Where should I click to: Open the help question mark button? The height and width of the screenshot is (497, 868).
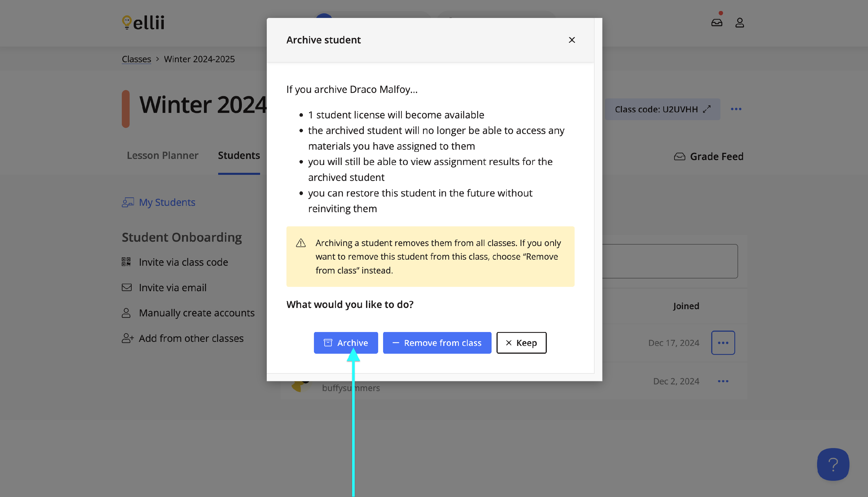click(833, 464)
